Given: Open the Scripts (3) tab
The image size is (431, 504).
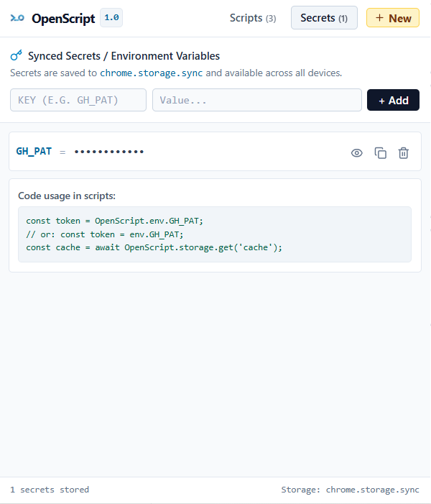Looking at the screenshot, I should [x=253, y=18].
